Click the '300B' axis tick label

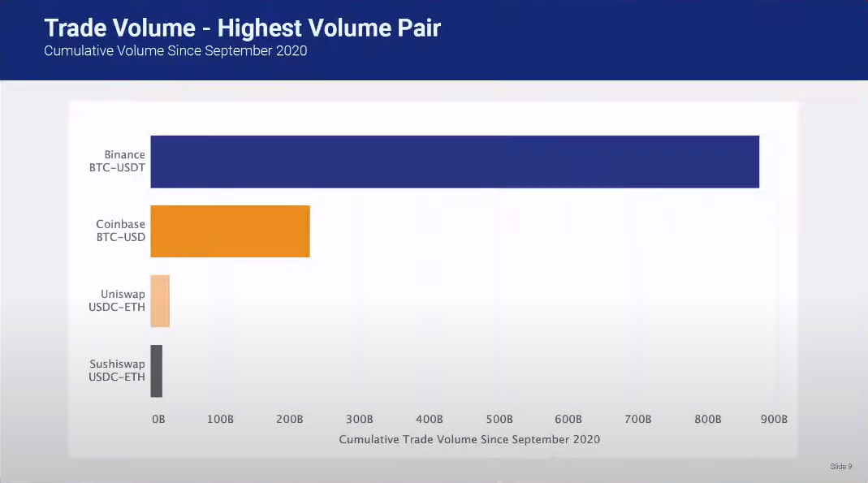pos(360,420)
